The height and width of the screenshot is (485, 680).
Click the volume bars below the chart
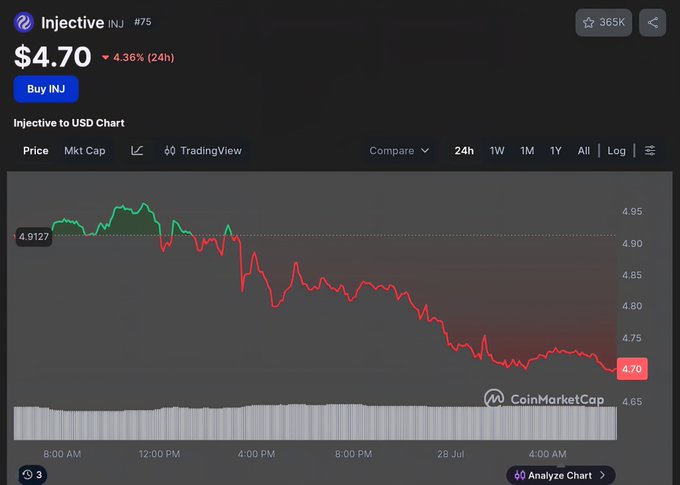point(315,423)
